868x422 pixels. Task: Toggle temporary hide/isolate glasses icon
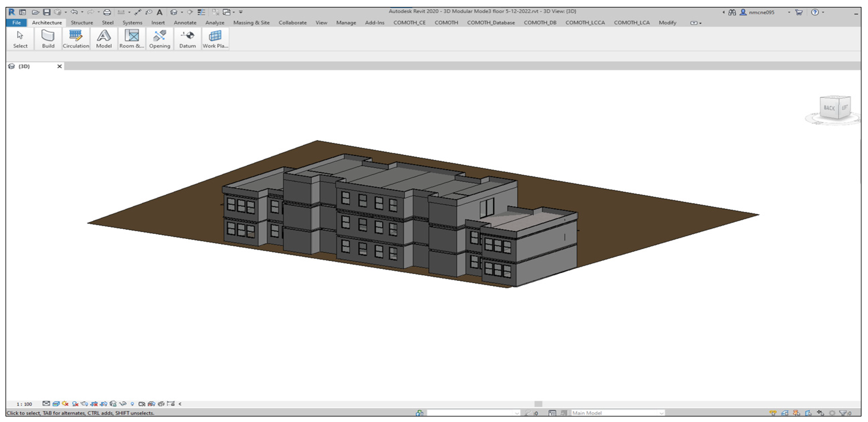click(x=123, y=404)
